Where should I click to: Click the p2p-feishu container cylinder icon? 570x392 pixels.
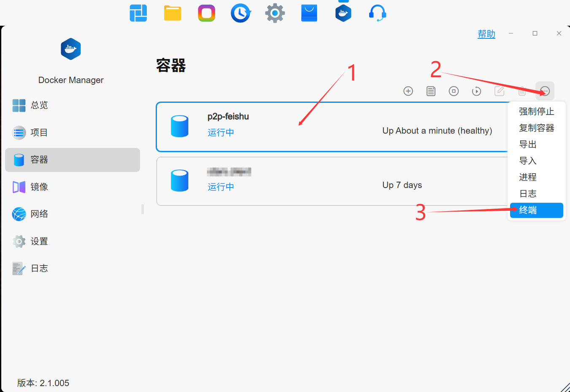pos(180,126)
